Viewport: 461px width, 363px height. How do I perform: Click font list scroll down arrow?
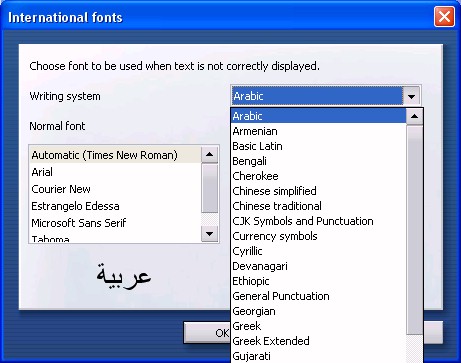210,234
